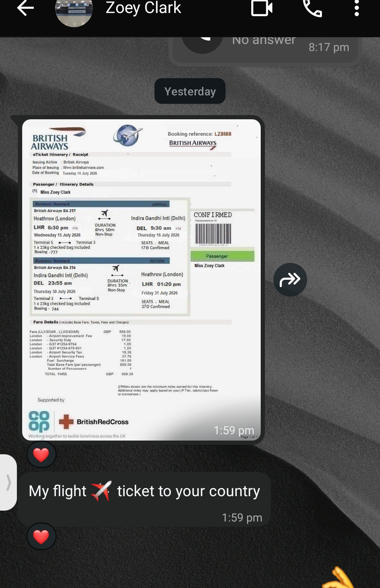Tap the 8:17 pm call timestamp
This screenshot has height=588, width=380.
click(329, 47)
